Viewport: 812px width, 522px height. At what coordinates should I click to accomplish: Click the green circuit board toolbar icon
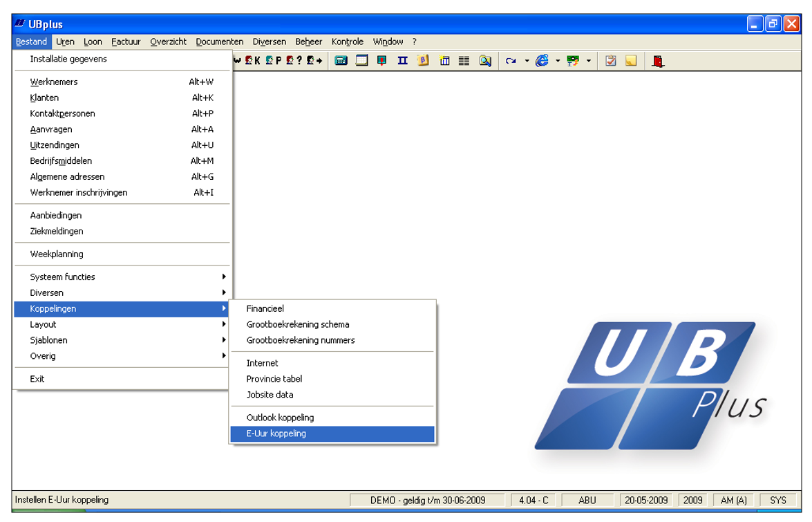click(x=573, y=61)
